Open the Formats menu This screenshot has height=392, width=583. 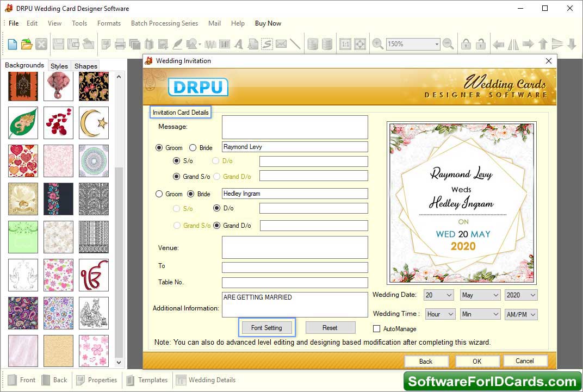(109, 23)
